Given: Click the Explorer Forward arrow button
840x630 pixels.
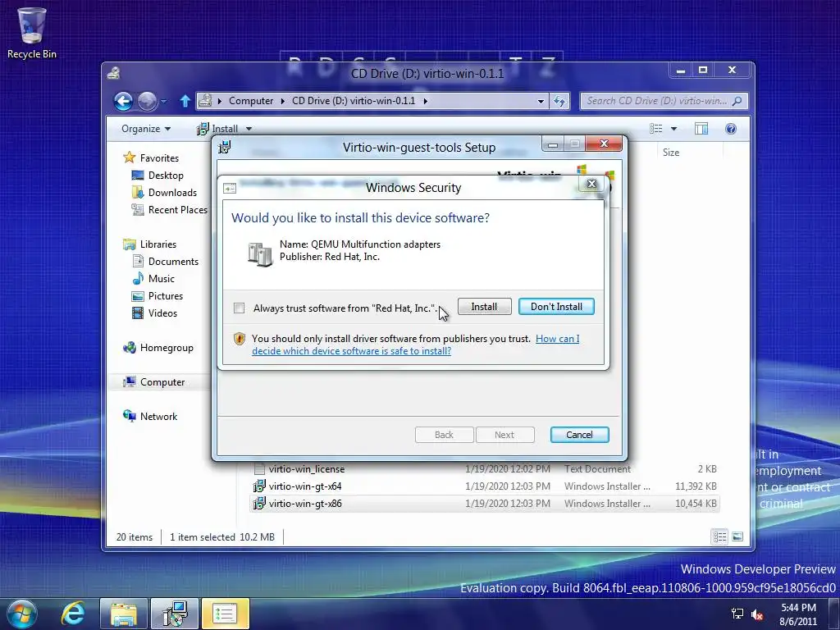Looking at the screenshot, I should click(148, 101).
